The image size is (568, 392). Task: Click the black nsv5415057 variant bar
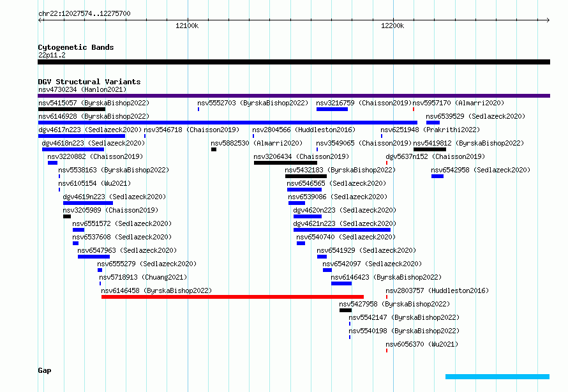(x=71, y=109)
